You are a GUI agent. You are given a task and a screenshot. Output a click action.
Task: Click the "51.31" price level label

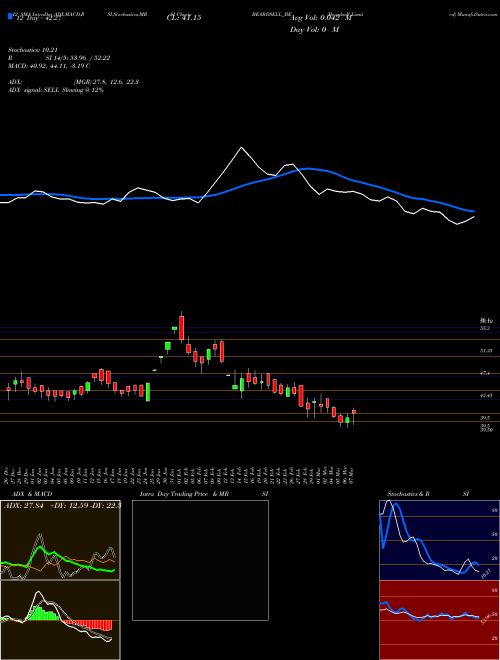(486, 350)
